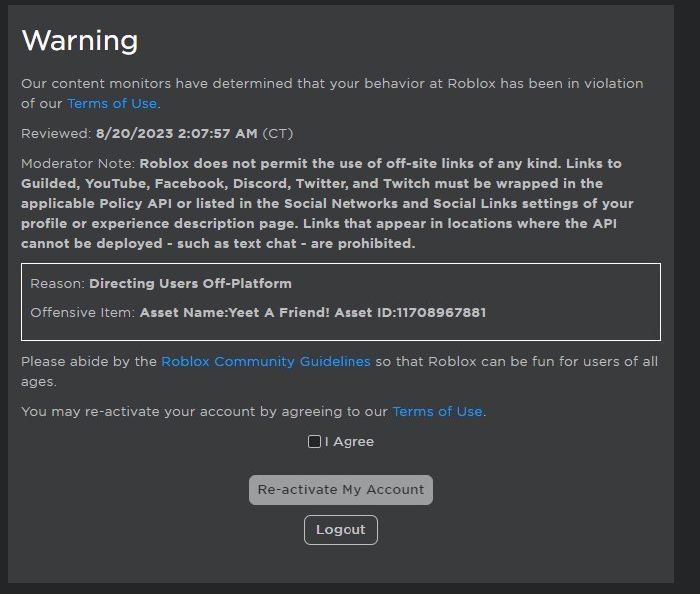The height and width of the screenshot is (594, 700).
Task: Open the Roblox Community Guidelines link
Action: [x=266, y=361]
